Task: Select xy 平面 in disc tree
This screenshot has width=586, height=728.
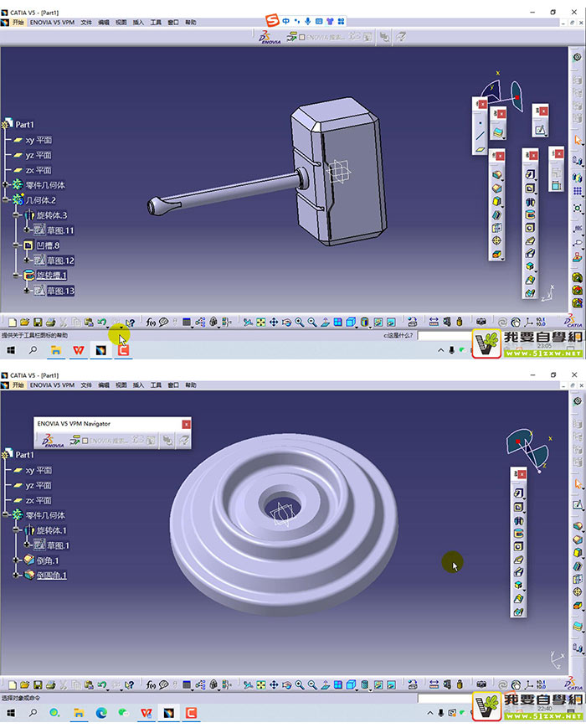Action: 38,470
